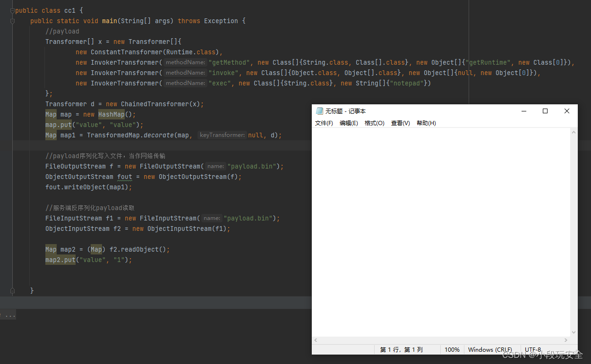
Task: Click the "exec" string literal
Action: (219, 83)
